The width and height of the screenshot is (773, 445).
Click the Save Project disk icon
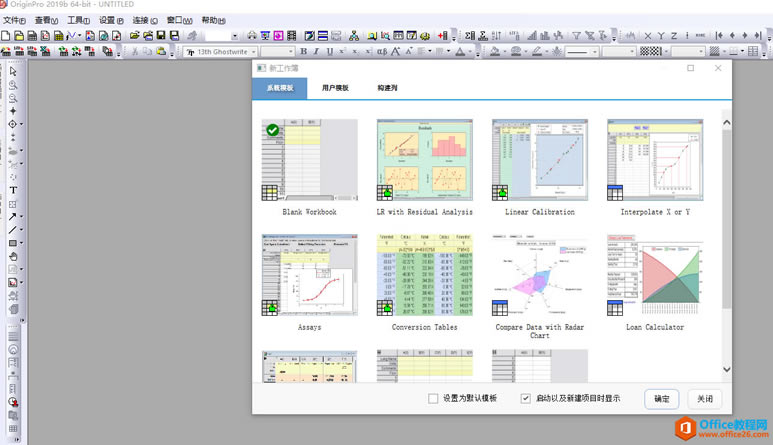(x=161, y=35)
